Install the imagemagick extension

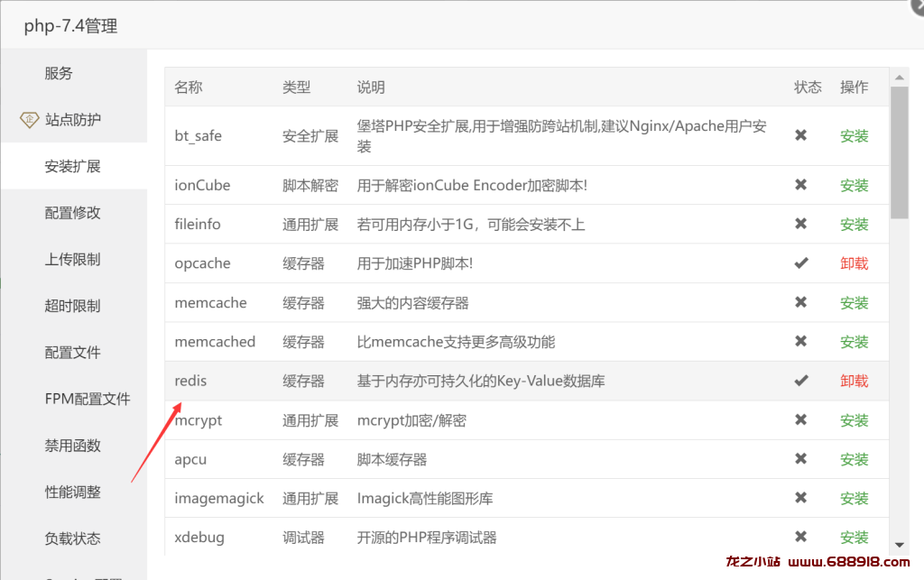pyautogui.click(x=854, y=498)
